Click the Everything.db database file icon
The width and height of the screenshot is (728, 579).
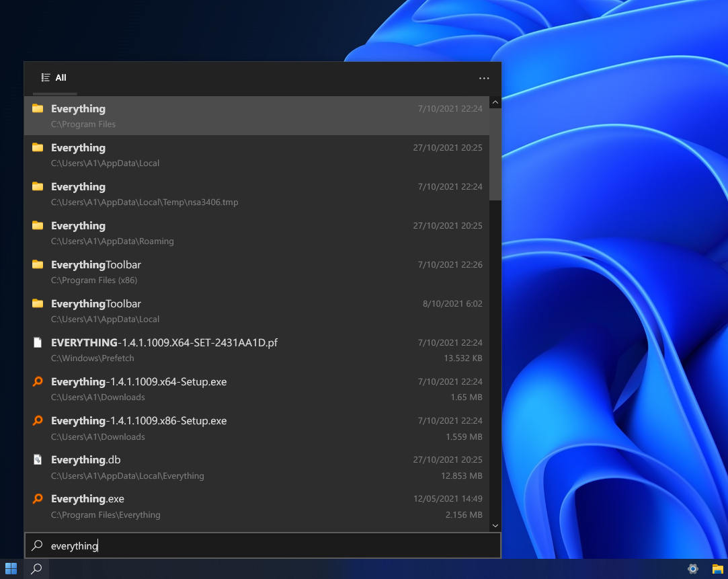(38, 459)
